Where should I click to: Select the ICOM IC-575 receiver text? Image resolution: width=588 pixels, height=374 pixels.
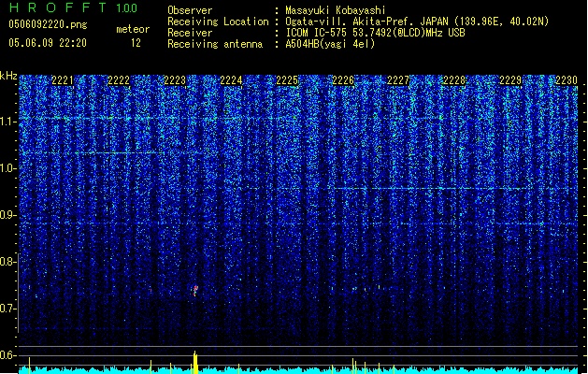pos(376,33)
